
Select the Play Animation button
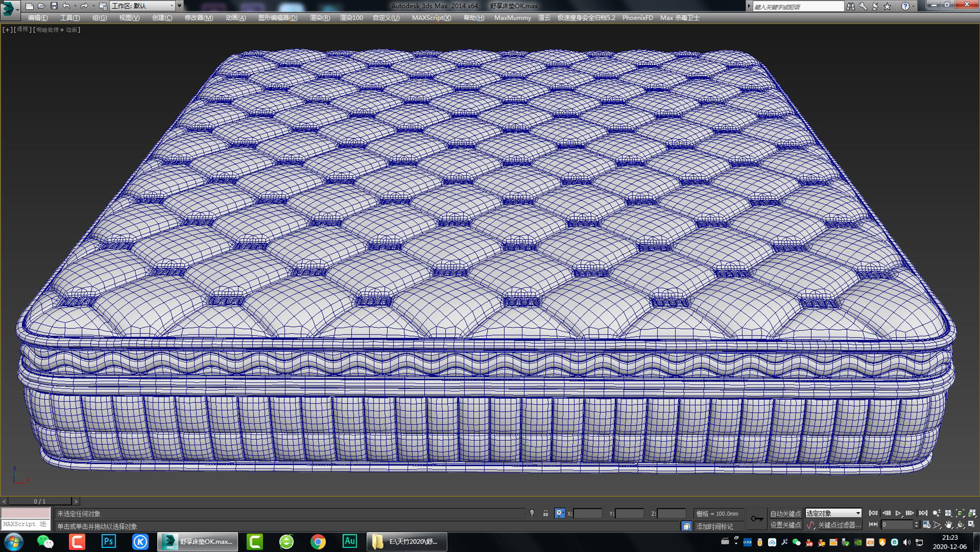(x=898, y=513)
